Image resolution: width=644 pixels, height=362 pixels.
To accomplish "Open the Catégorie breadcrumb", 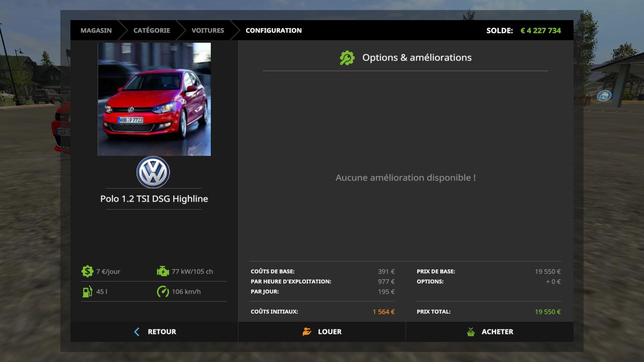I will [x=151, y=30].
